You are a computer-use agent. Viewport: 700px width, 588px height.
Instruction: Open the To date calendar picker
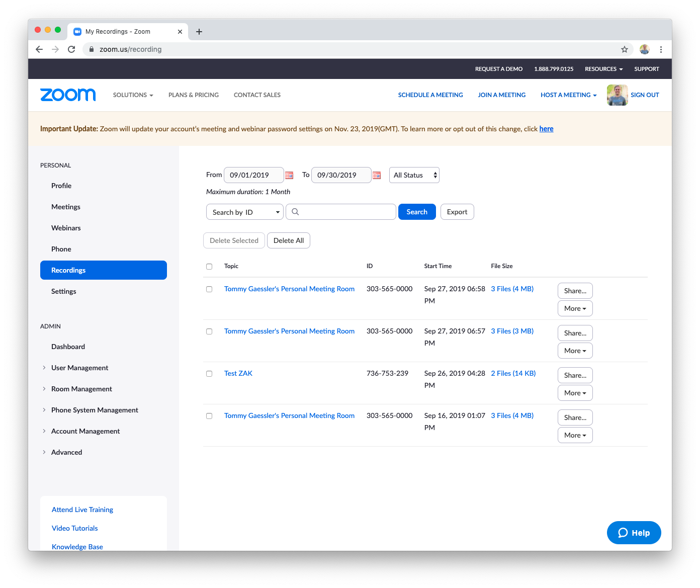tap(377, 175)
